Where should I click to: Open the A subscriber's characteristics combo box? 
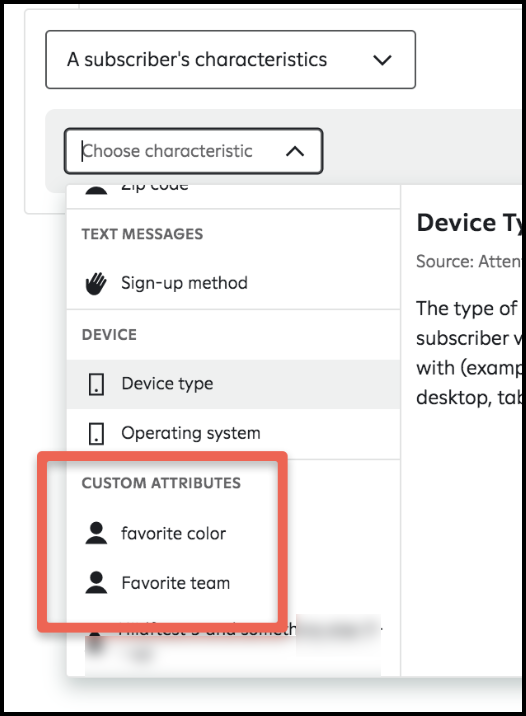point(231,59)
